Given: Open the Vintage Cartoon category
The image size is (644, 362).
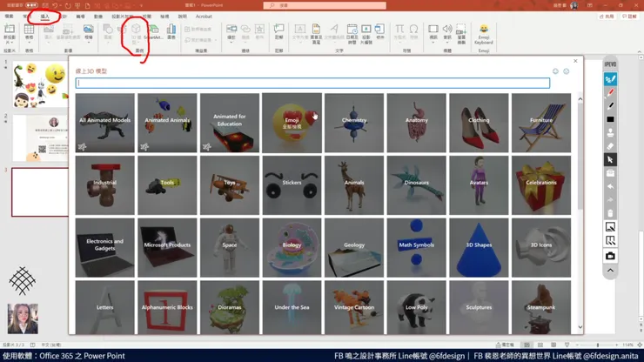Looking at the screenshot, I should click(354, 307).
